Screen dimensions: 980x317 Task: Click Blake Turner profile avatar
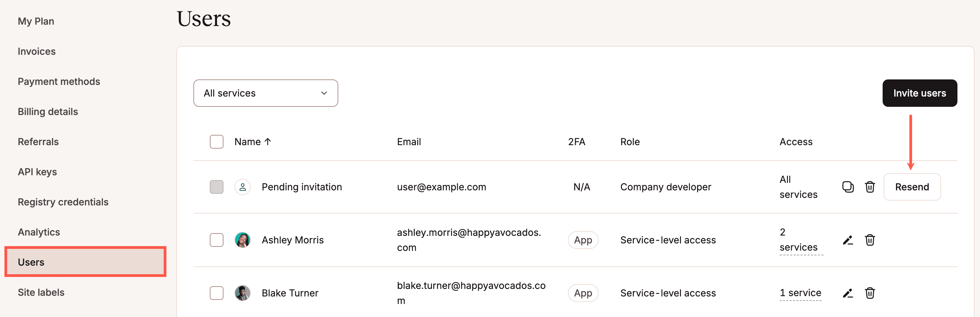(242, 293)
